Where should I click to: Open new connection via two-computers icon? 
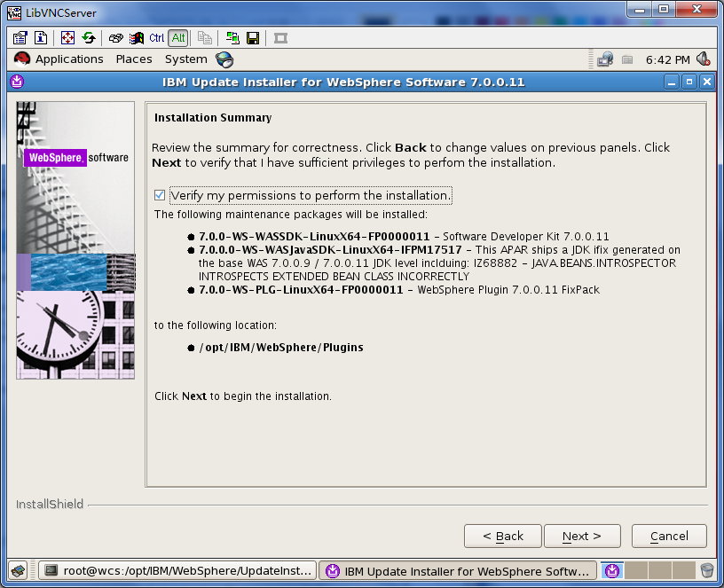point(232,38)
